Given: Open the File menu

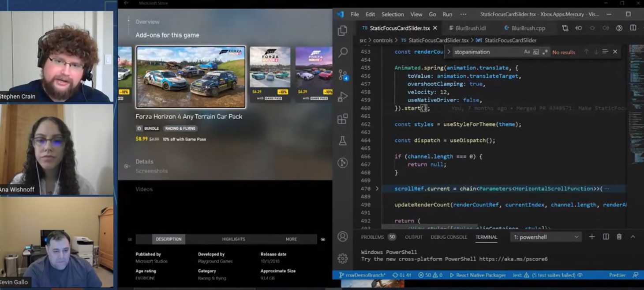Looking at the screenshot, I should (x=355, y=14).
